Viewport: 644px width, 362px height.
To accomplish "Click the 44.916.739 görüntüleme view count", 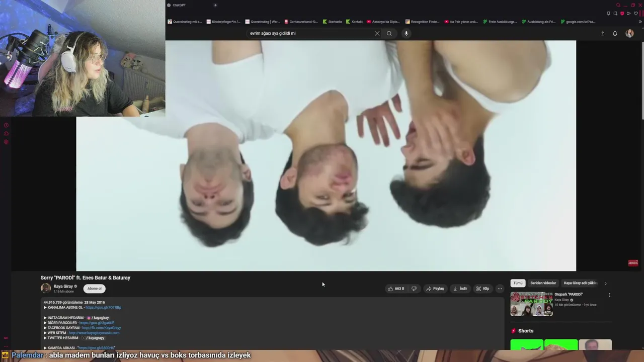I will tap(63, 302).
